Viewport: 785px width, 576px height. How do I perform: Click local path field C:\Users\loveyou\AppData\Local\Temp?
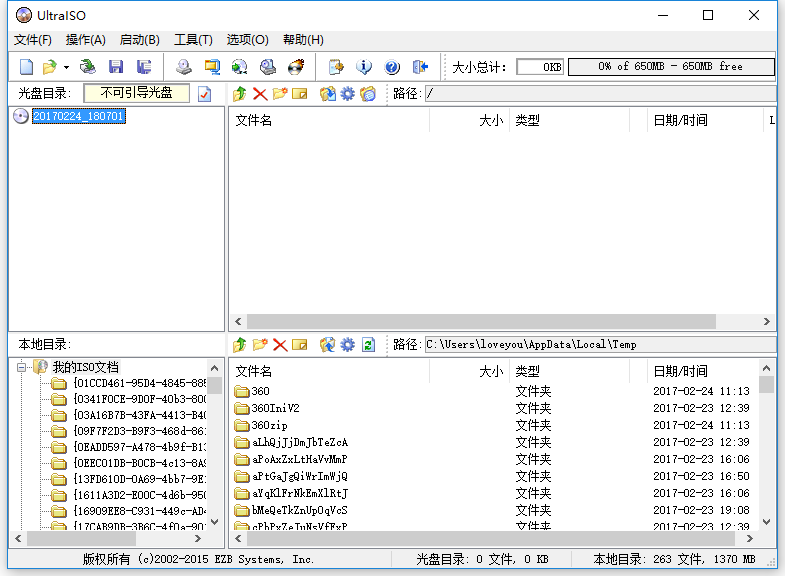click(x=601, y=345)
